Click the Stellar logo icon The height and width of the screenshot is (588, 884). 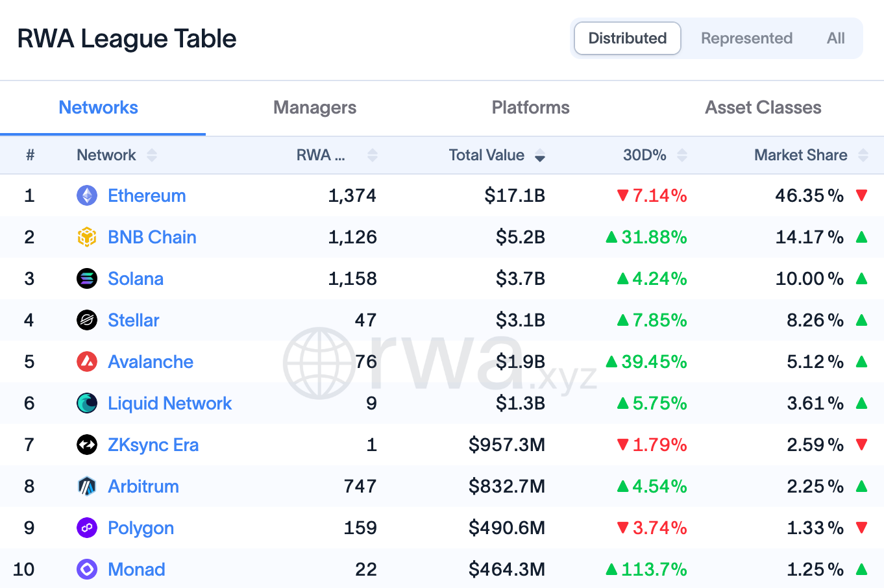pyautogui.click(x=87, y=320)
